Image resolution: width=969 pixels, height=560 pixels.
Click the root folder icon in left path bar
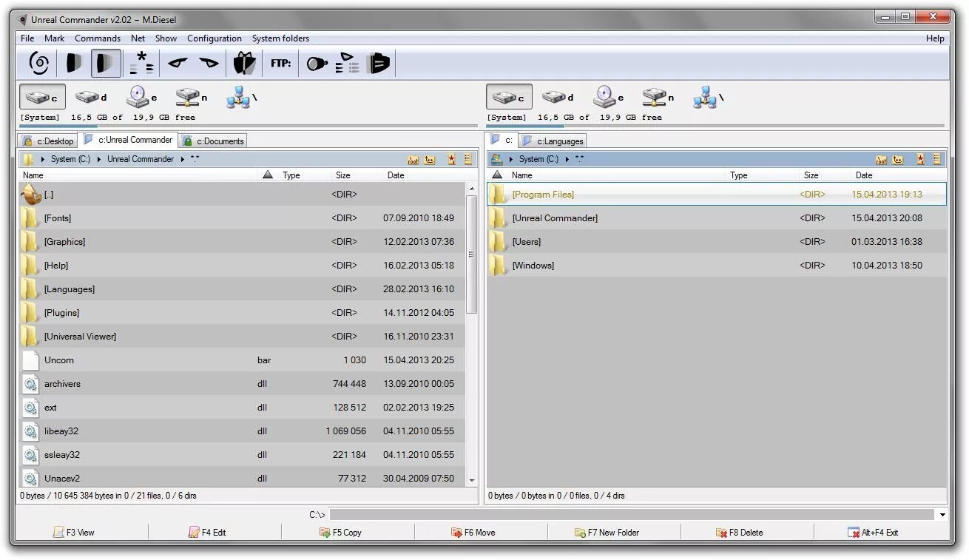point(413,159)
